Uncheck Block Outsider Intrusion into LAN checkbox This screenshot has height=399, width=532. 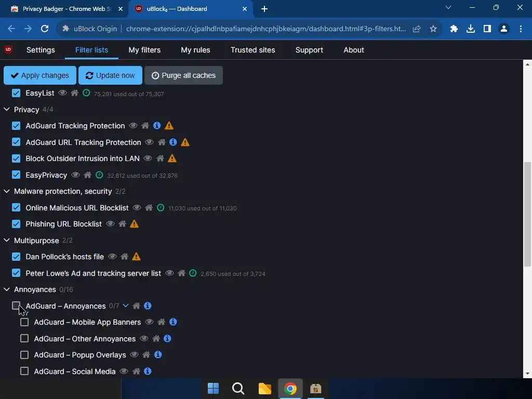tap(16, 158)
